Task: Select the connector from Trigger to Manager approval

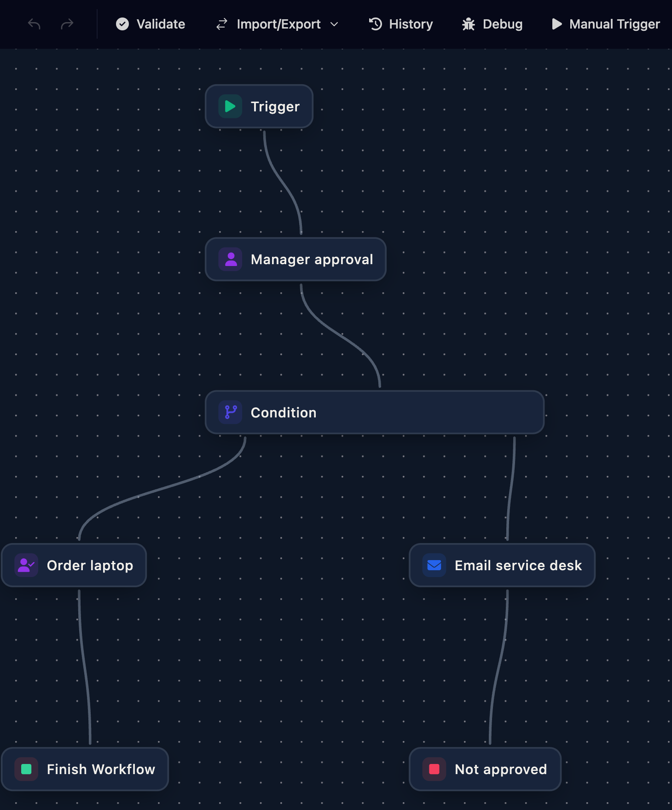Action: (282, 182)
